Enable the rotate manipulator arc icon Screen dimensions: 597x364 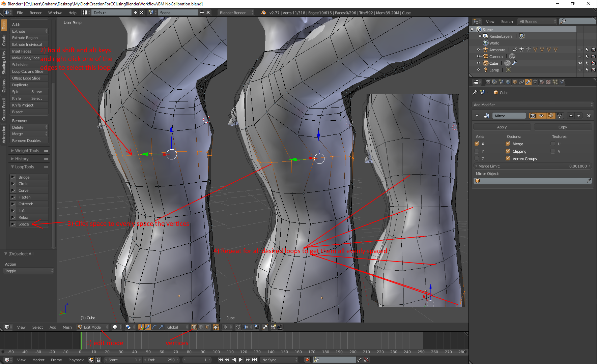[154, 327]
